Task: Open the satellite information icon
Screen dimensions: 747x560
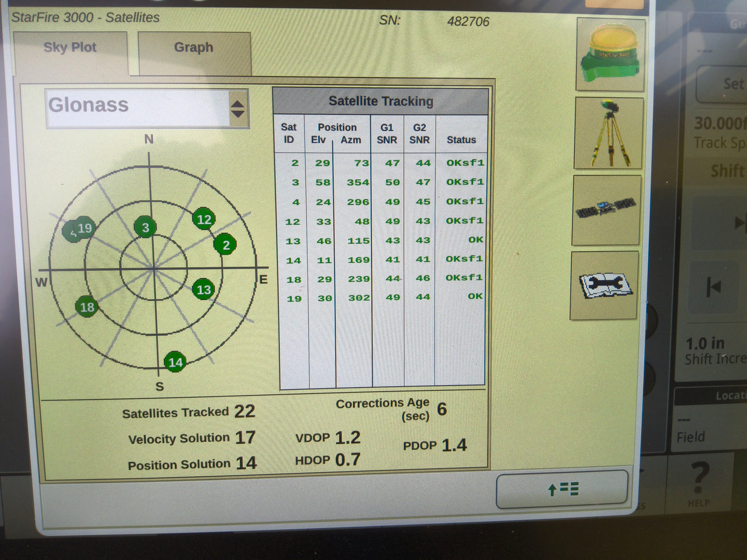Action: click(606, 210)
